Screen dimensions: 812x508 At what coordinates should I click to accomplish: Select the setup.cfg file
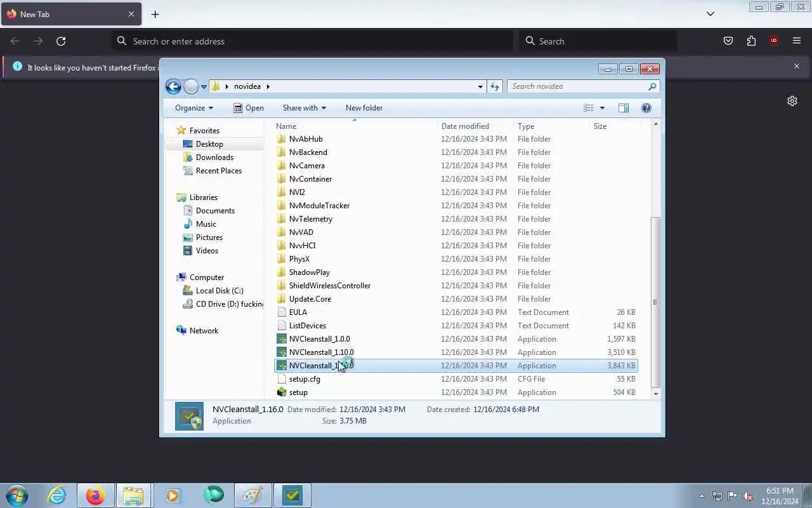pos(304,379)
